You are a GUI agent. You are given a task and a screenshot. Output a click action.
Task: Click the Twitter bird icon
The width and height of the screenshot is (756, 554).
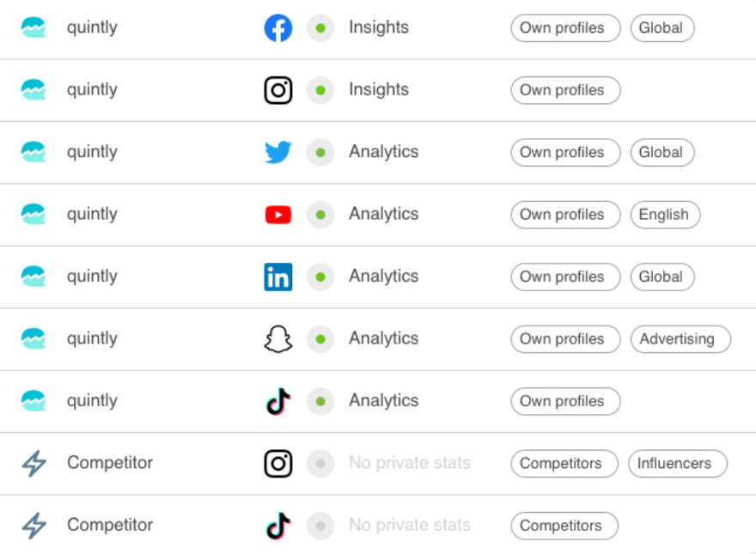[x=277, y=152]
